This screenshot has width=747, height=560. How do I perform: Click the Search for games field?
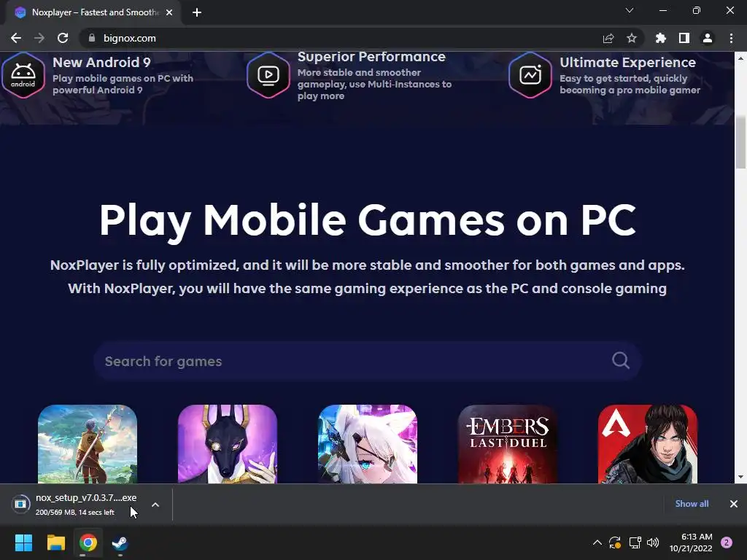pos(367,361)
